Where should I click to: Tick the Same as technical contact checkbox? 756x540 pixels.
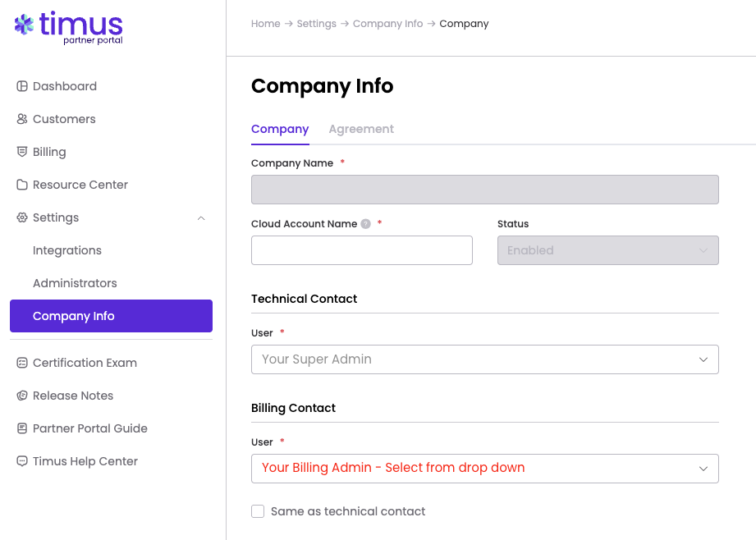coord(258,511)
